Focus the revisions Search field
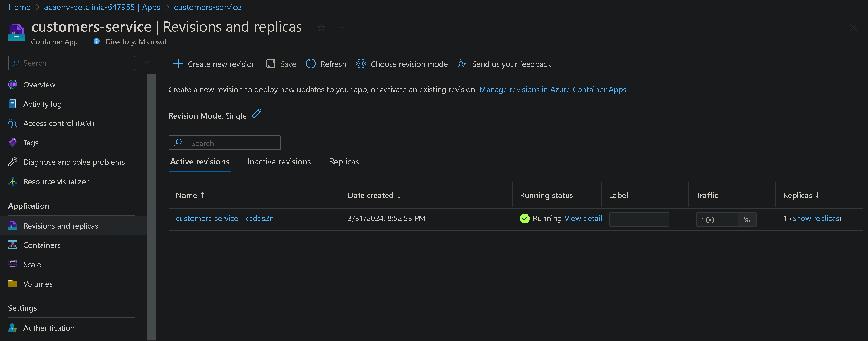 224,143
